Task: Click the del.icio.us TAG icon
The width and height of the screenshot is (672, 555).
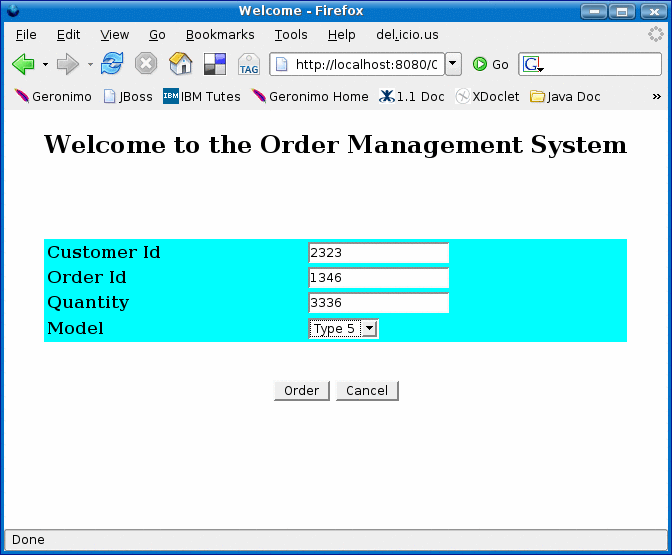Action: tap(249, 64)
